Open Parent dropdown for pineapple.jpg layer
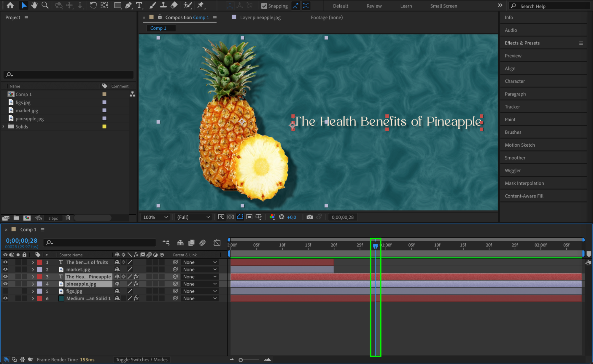Screen dimensions: 593x364 (200, 284)
